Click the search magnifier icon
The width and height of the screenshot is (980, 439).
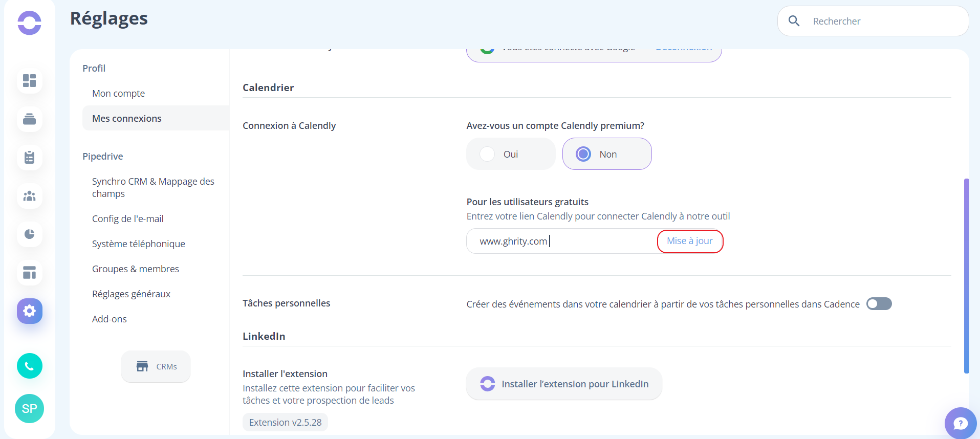point(794,21)
